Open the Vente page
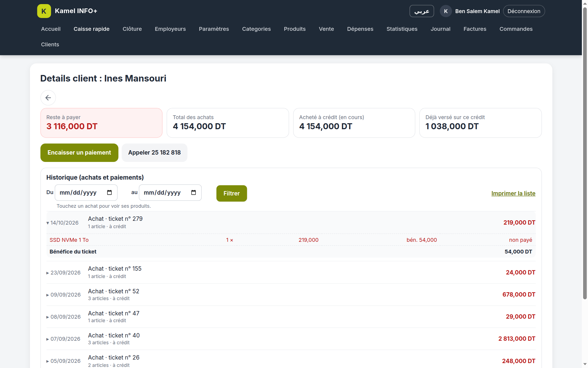Viewport: 588px width, 368px height. tap(326, 29)
